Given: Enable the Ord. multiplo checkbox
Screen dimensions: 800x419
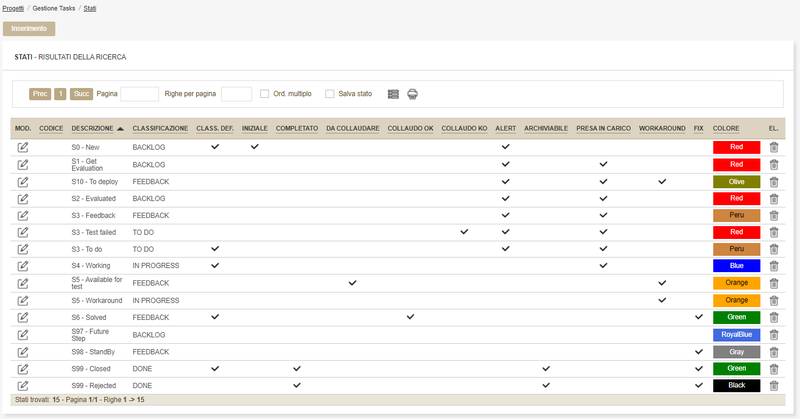Looking at the screenshot, I should 264,94.
